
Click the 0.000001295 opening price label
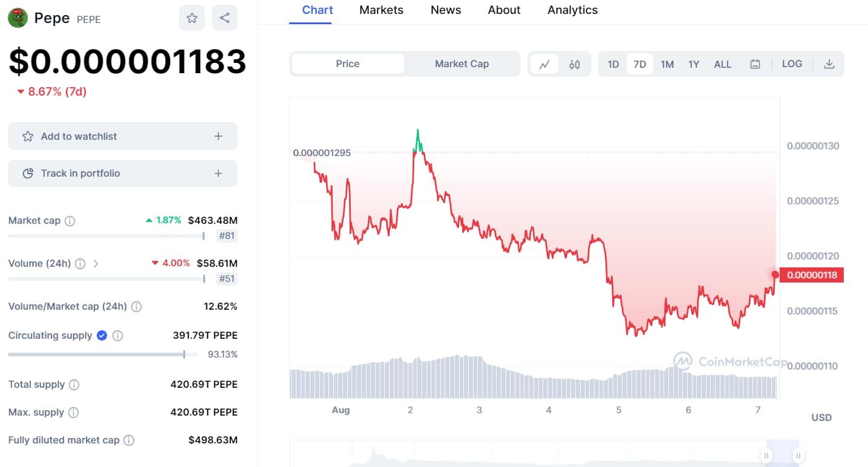pos(322,153)
